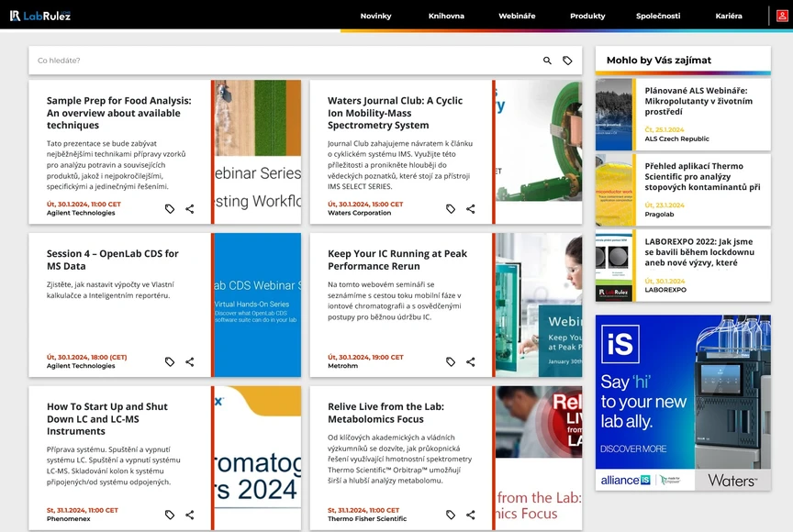Screen dimensions: 793x532
Task: Open sidebar item 'Přehled aplikací Thermo Scientific'
Action: (x=702, y=176)
